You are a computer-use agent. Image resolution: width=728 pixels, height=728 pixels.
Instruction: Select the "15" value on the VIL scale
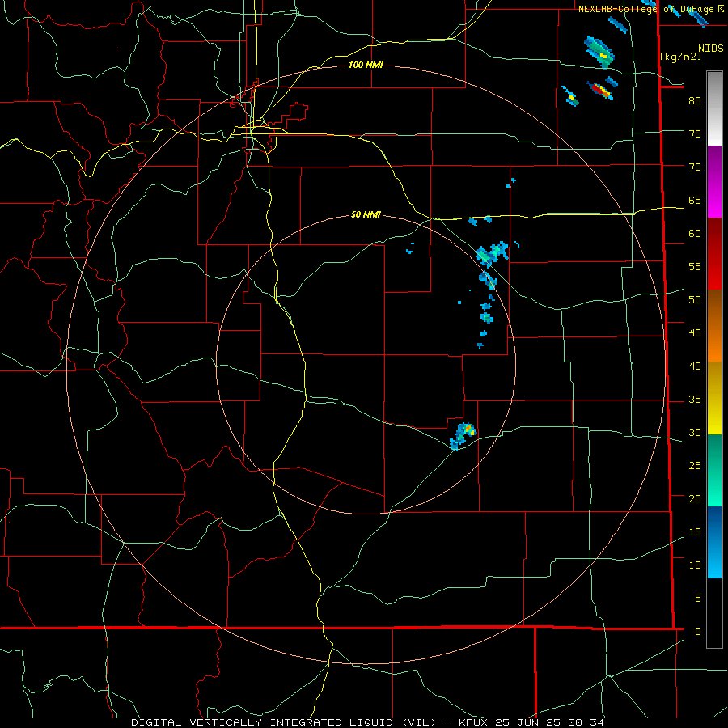click(x=695, y=532)
